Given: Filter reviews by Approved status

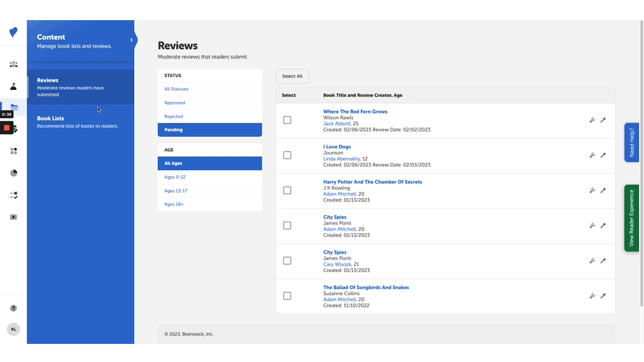Looking at the screenshot, I should [174, 103].
